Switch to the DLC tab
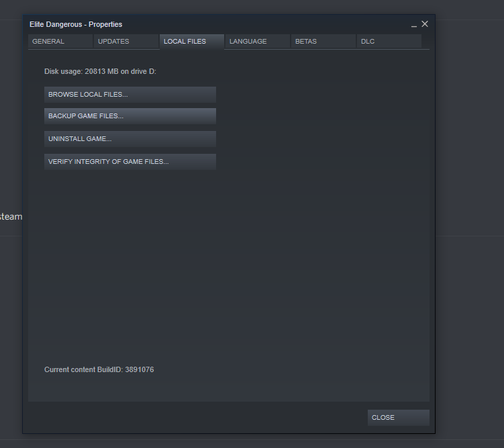The image size is (504, 448). tap(389, 42)
